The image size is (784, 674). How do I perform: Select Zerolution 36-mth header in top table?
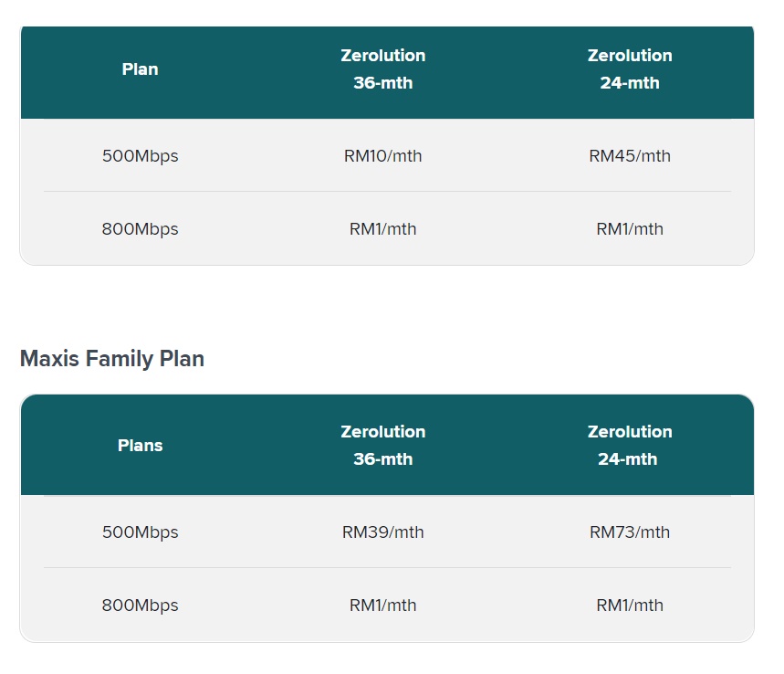pyautogui.click(x=383, y=69)
